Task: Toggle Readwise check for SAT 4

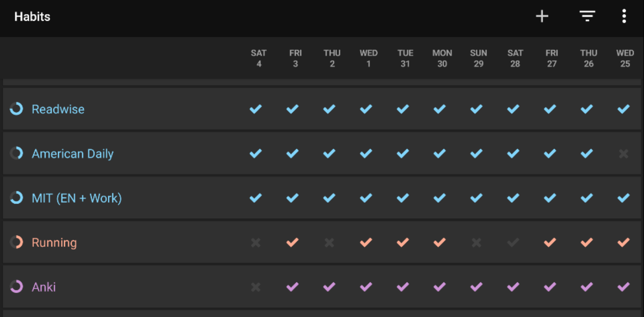Action: (256, 109)
